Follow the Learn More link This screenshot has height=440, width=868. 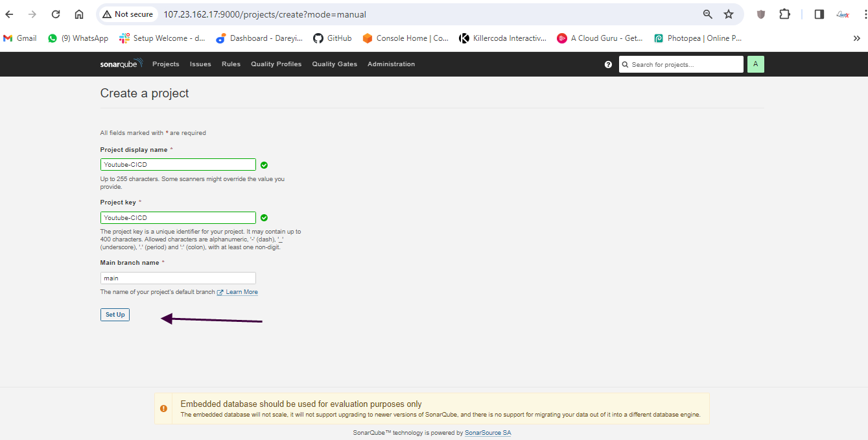click(241, 292)
